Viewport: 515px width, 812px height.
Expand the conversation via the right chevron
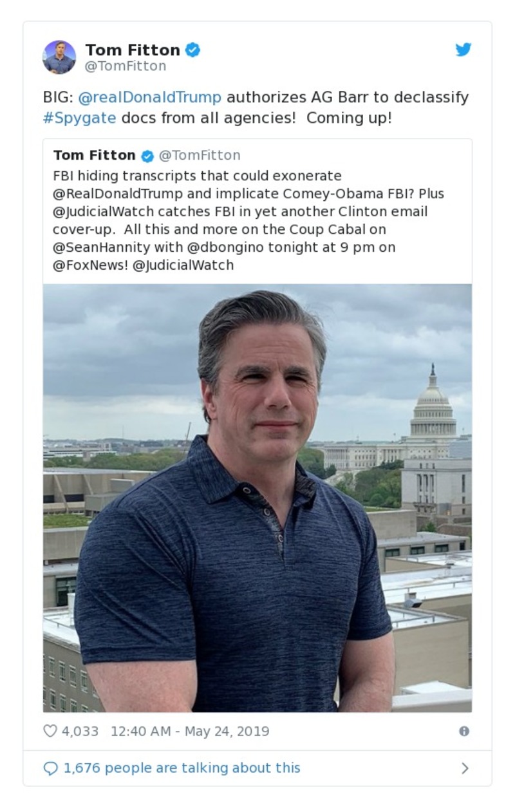(x=465, y=768)
